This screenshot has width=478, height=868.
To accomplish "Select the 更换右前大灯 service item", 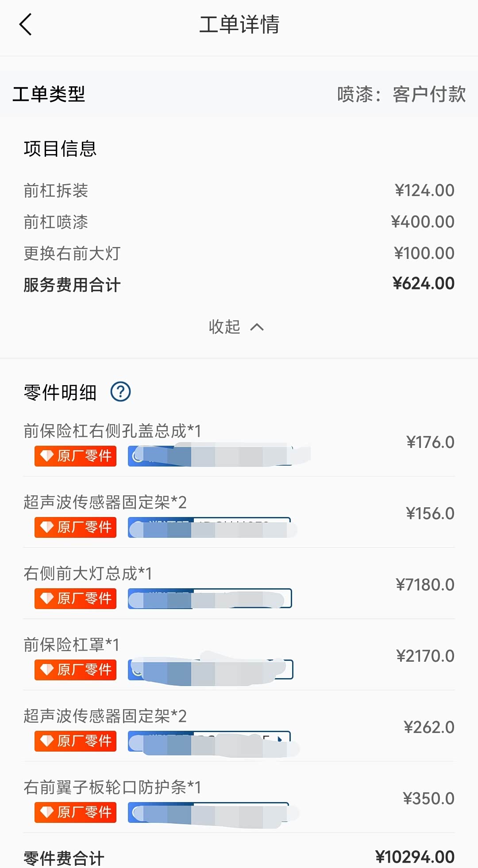I will pyautogui.click(x=72, y=254).
